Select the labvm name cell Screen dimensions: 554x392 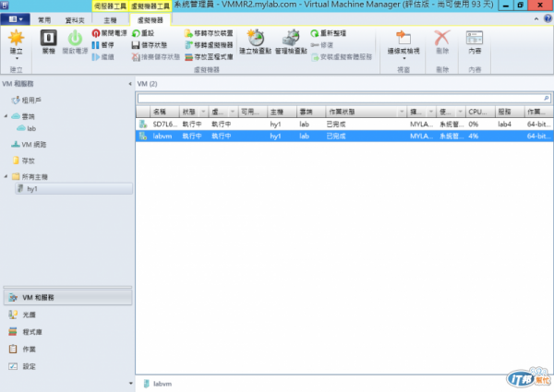pos(163,137)
